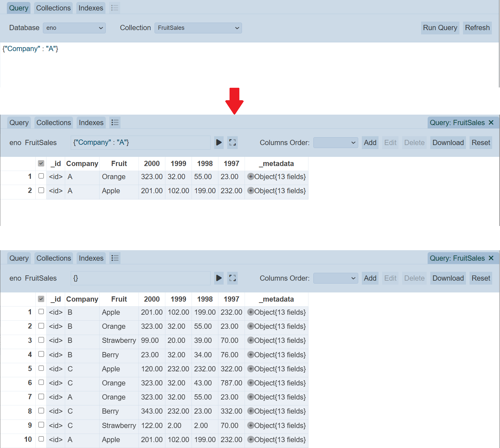
Task: Switch to Indexes tab above the Database selector
Action: click(91, 8)
